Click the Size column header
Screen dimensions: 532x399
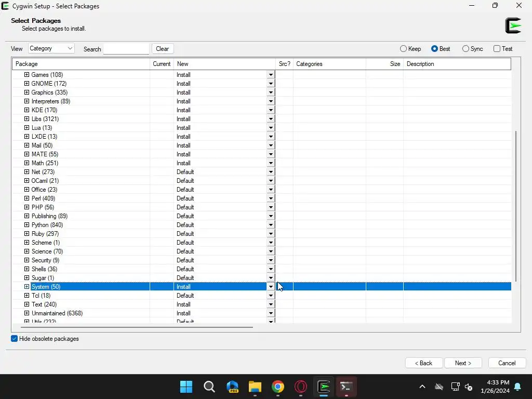(x=385, y=64)
